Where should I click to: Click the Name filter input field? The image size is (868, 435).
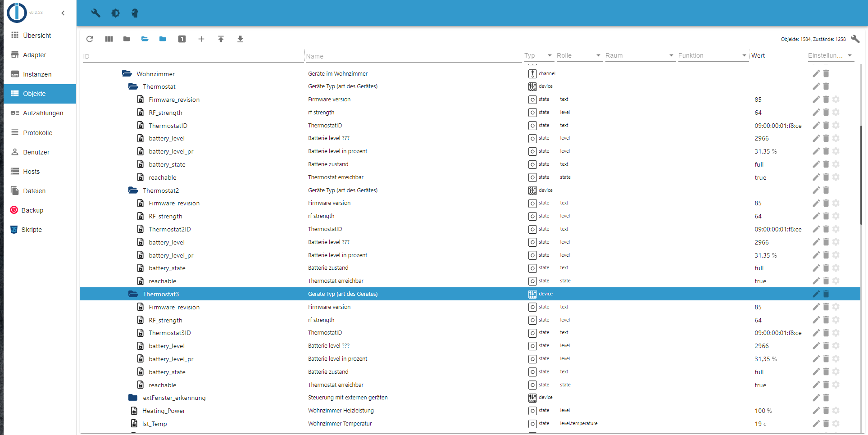coord(413,56)
